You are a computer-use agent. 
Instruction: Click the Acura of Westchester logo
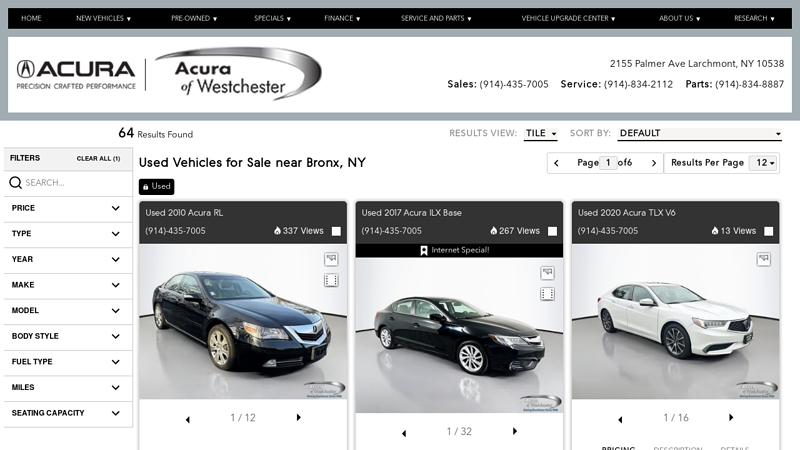(238, 73)
